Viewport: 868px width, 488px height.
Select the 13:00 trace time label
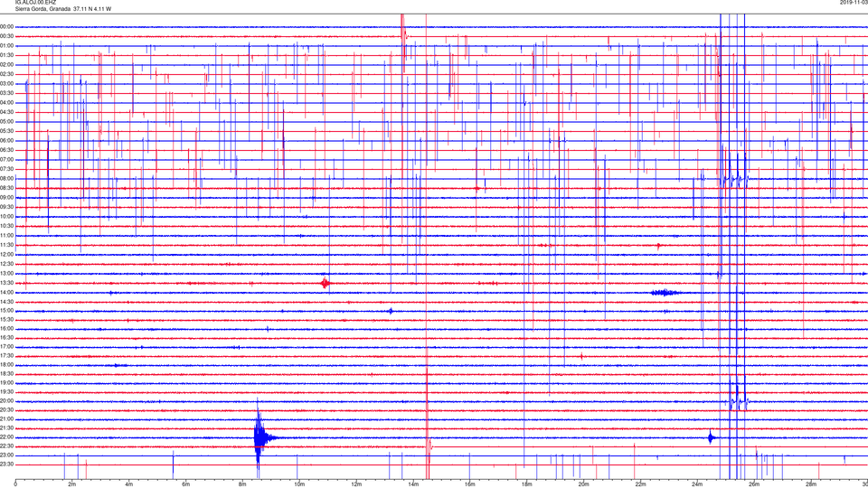coord(7,273)
